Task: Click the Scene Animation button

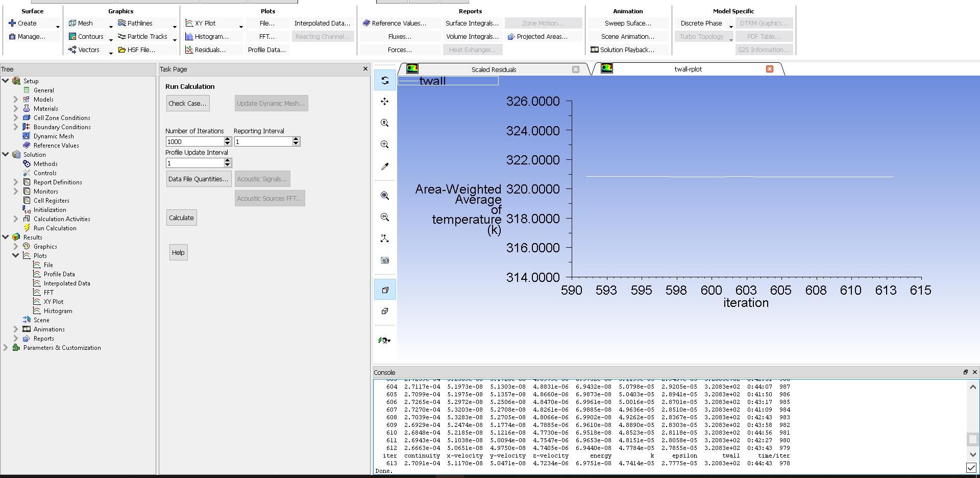Action: click(x=627, y=36)
